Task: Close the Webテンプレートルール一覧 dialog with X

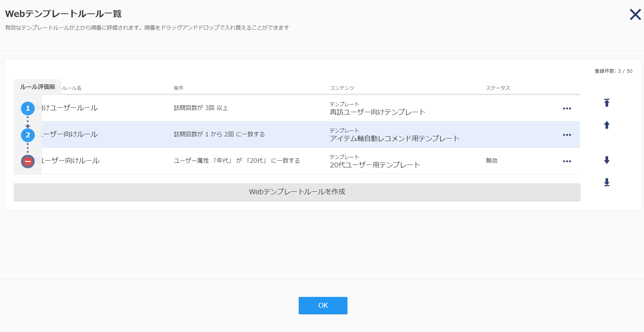Action: coord(635,14)
